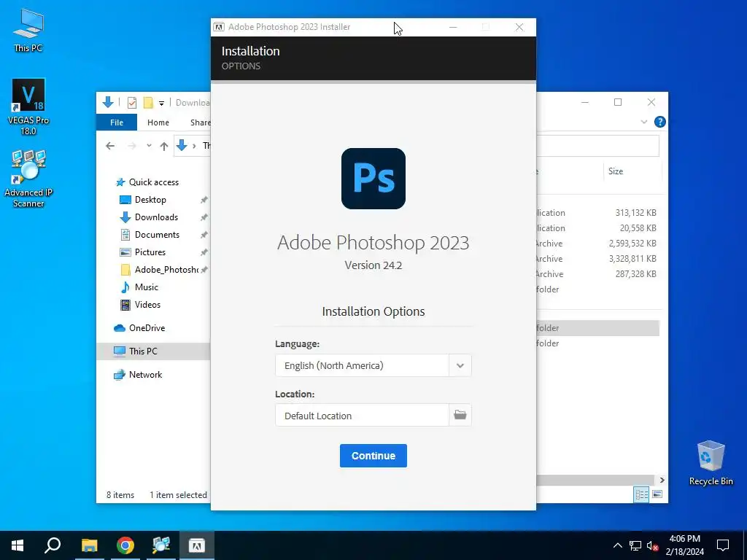Image resolution: width=747 pixels, height=560 pixels.
Task: Open the notification center icon
Action: point(723,545)
